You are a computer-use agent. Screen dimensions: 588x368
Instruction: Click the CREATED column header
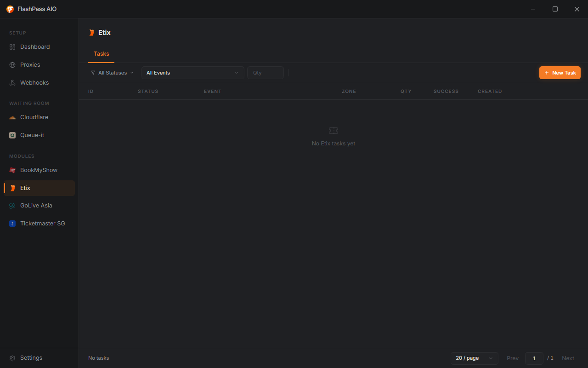[490, 92]
